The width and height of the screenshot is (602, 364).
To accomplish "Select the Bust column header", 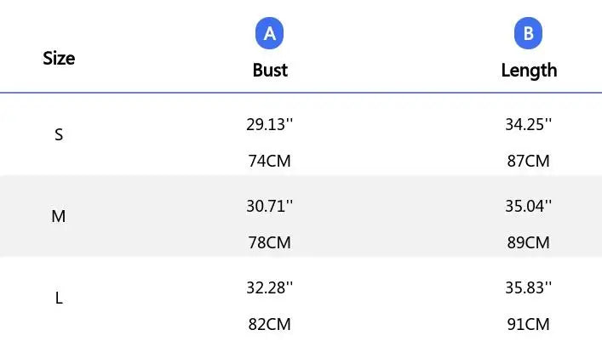I will tap(270, 70).
